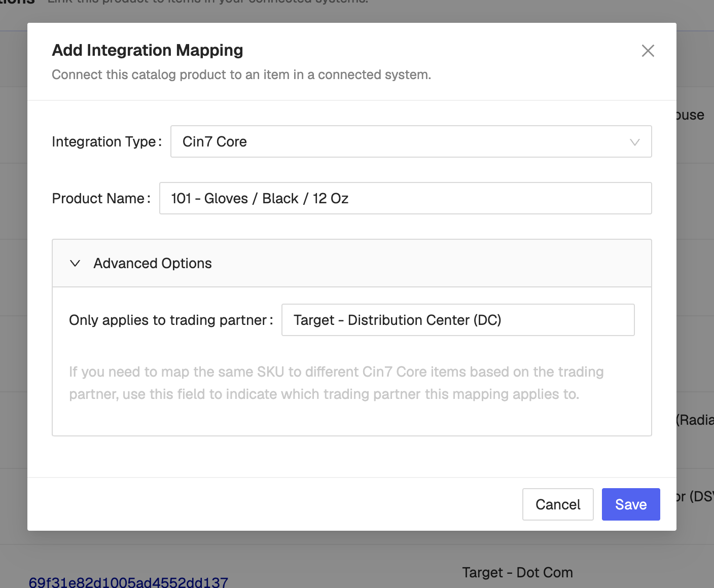This screenshot has width=714, height=588.
Task: Click the trading partner field showing Target - Distribution Center
Action: (x=458, y=320)
